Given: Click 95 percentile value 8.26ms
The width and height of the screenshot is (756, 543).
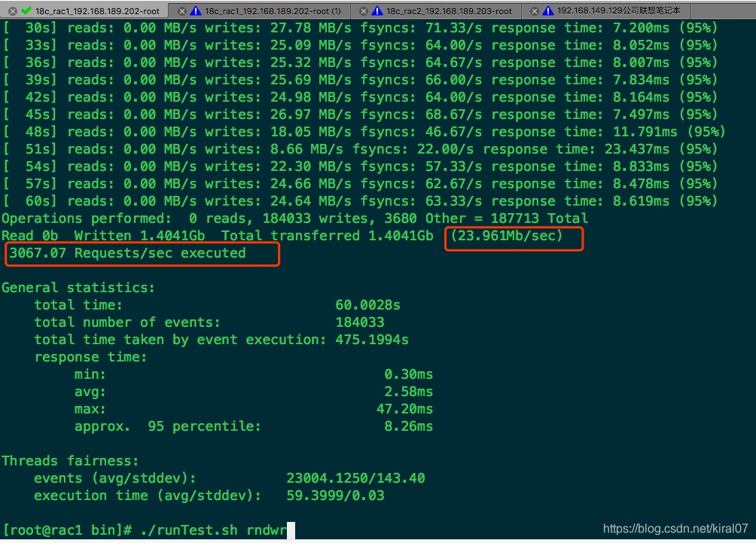Looking at the screenshot, I should (408, 426).
